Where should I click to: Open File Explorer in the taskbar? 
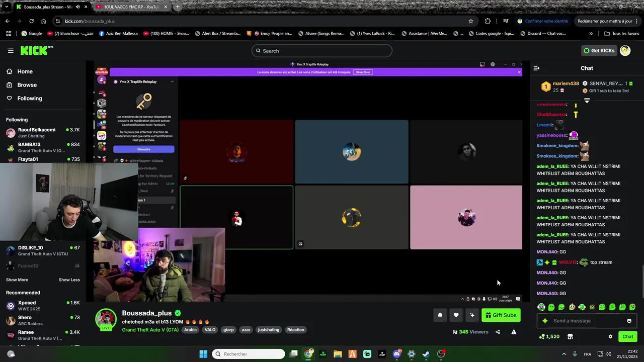pyautogui.click(x=338, y=354)
